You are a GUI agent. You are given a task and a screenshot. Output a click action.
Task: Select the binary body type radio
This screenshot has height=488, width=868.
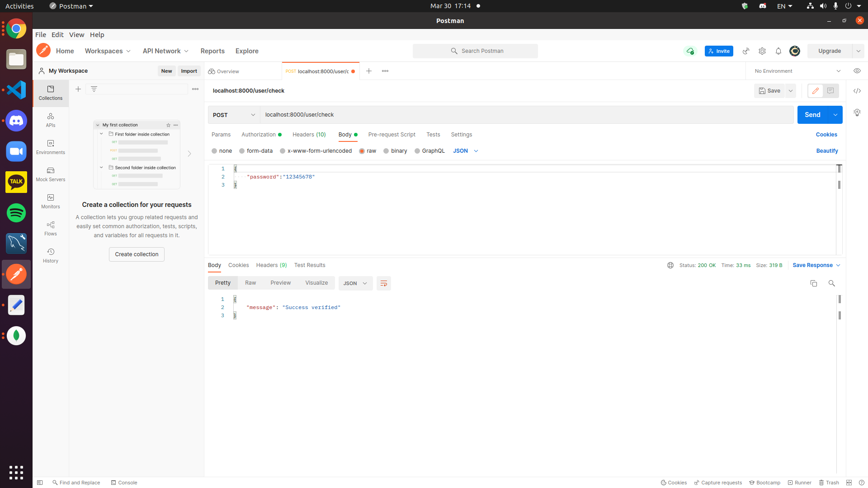tap(386, 151)
